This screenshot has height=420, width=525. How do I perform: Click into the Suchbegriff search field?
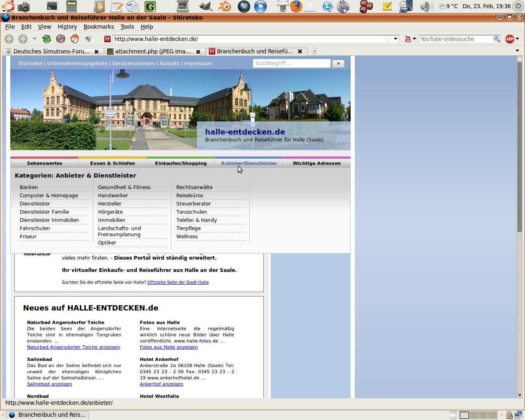pyautogui.click(x=291, y=63)
